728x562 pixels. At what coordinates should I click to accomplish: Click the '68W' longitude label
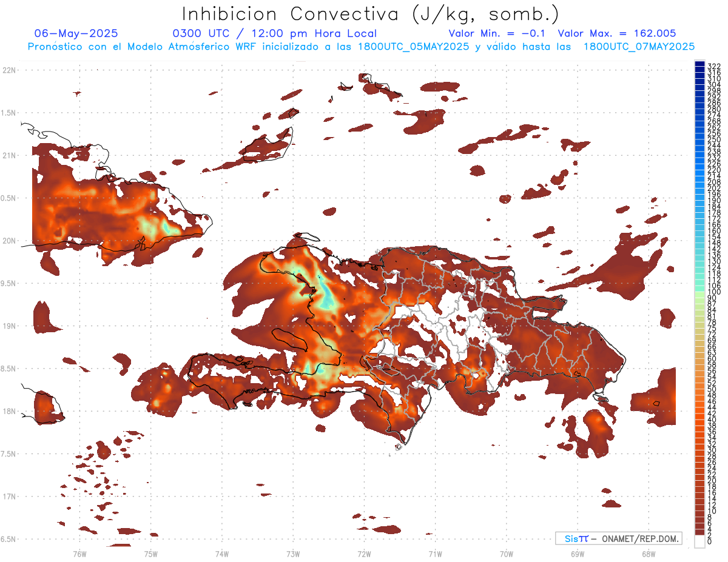click(x=649, y=553)
